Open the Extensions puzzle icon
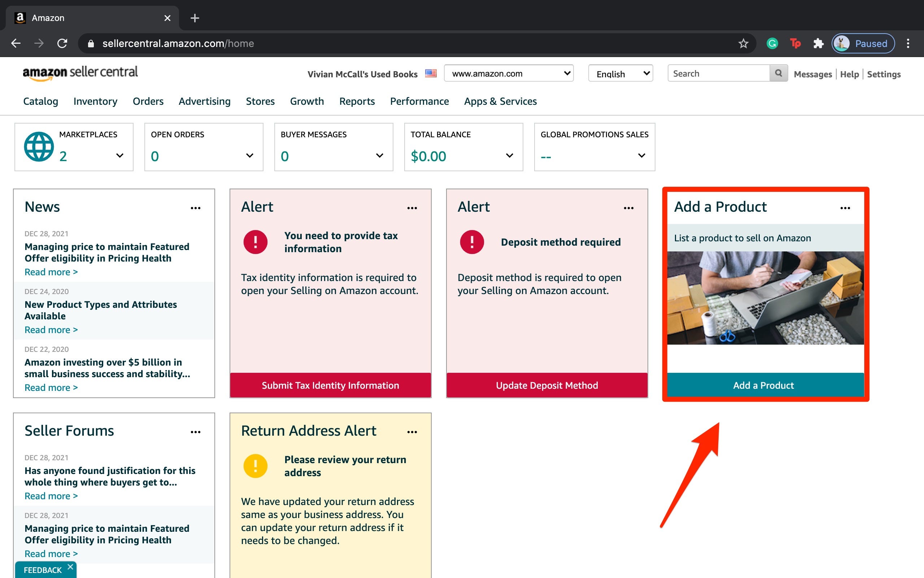Screen dimensions: 924x578 pos(818,44)
